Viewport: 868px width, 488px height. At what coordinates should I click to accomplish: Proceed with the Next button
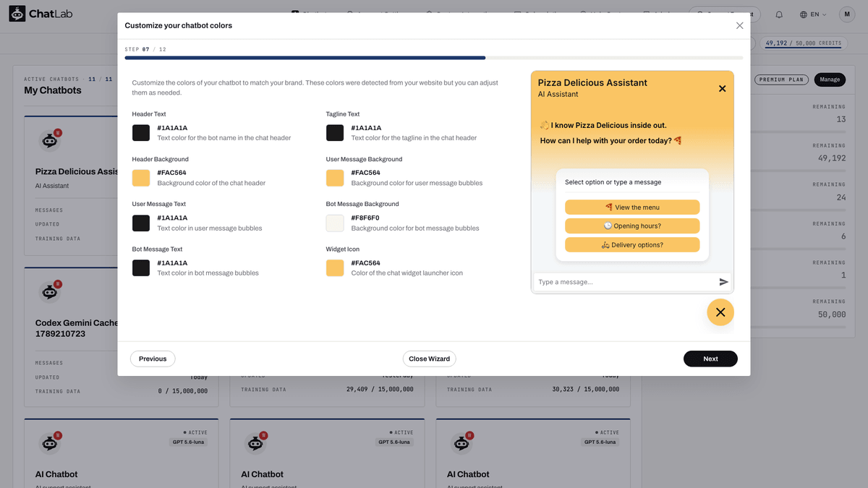[710, 359]
